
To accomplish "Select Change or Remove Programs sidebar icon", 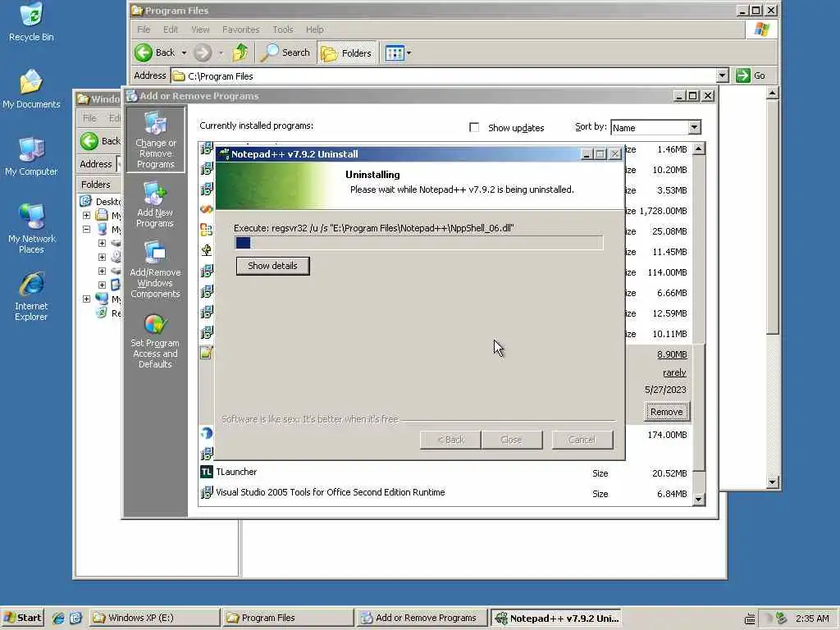I will click(155, 140).
